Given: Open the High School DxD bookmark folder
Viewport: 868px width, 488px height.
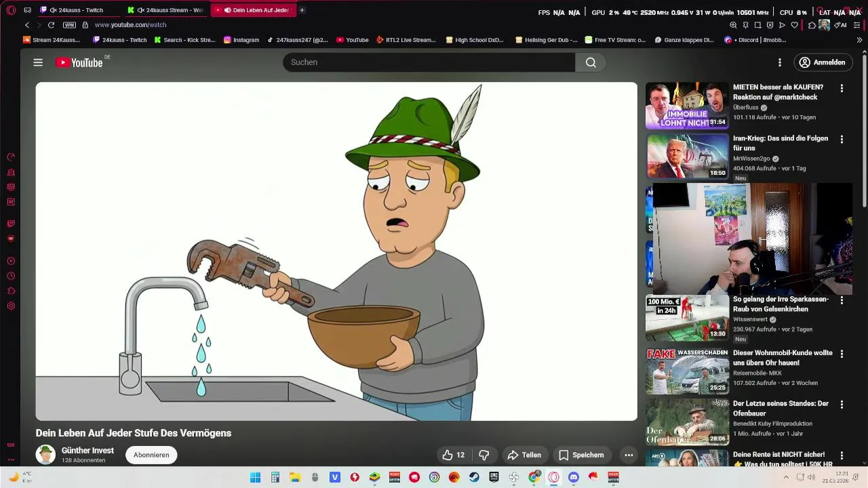Looking at the screenshot, I should coord(475,40).
